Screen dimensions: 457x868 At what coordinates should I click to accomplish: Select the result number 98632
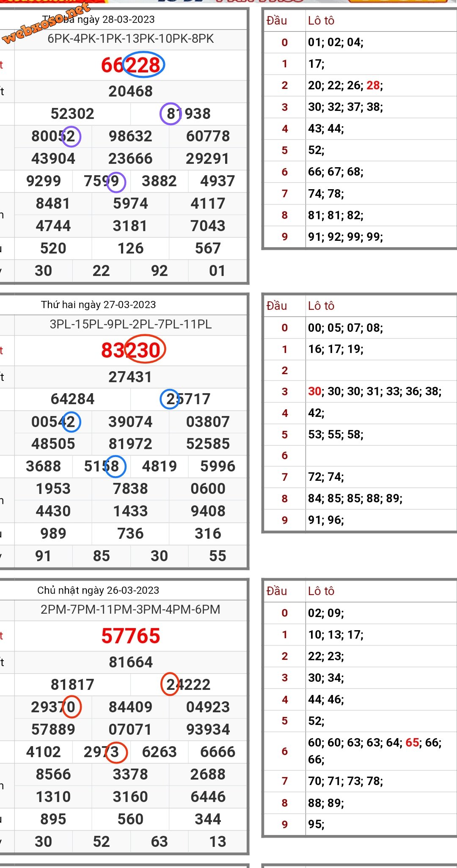click(x=130, y=136)
